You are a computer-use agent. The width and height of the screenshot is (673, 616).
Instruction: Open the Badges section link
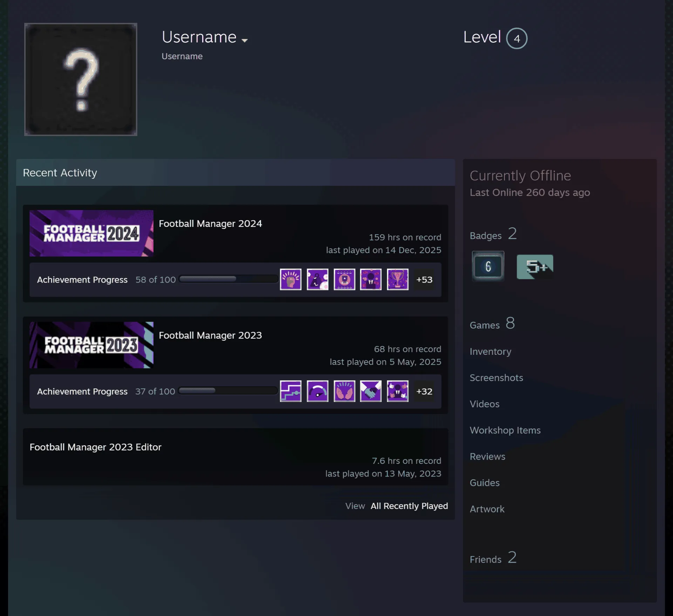493,234
